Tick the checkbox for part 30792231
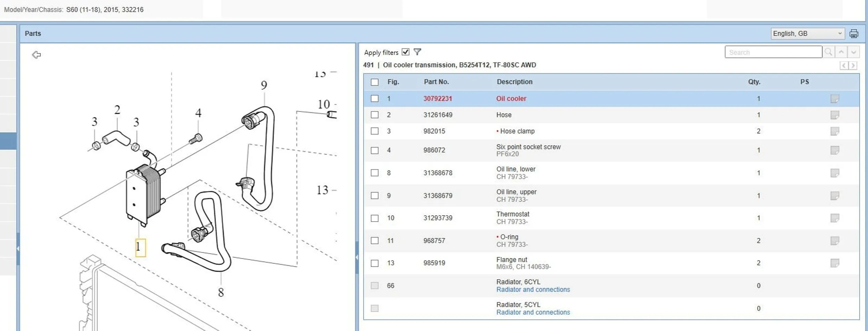The width and height of the screenshot is (868, 331). (x=374, y=99)
